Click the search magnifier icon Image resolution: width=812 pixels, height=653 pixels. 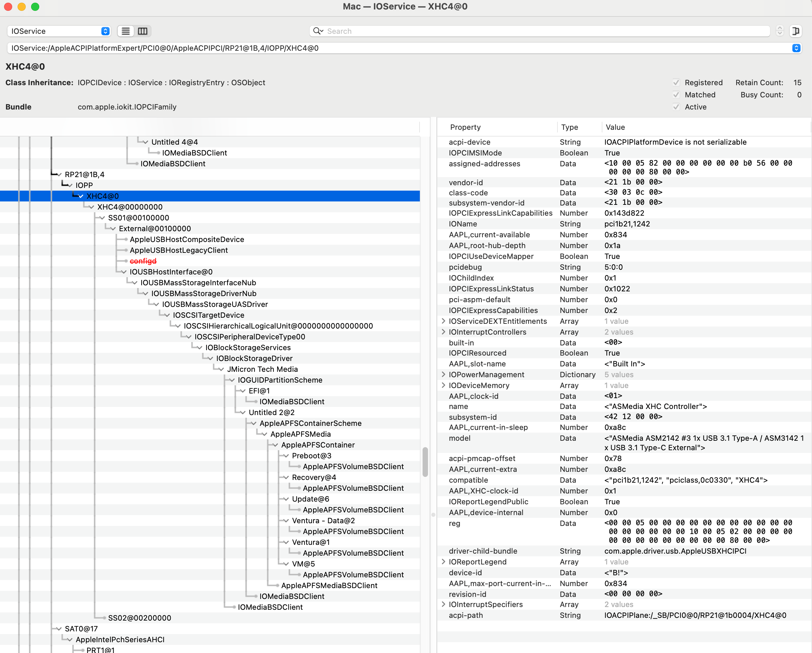pos(318,31)
